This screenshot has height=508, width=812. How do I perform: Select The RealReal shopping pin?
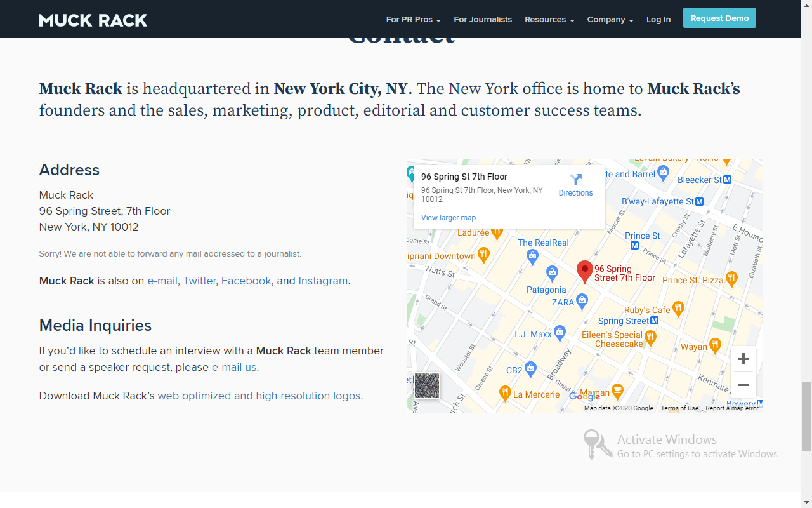click(x=532, y=256)
